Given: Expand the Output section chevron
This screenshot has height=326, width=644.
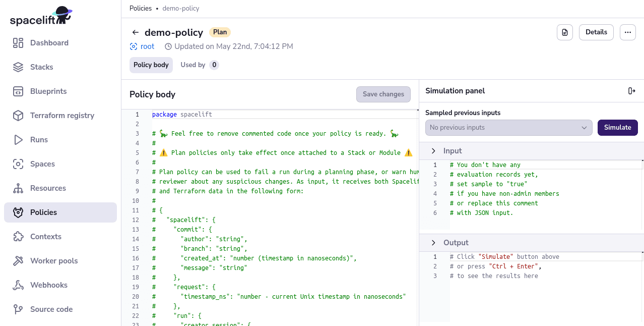Looking at the screenshot, I should [x=433, y=243].
